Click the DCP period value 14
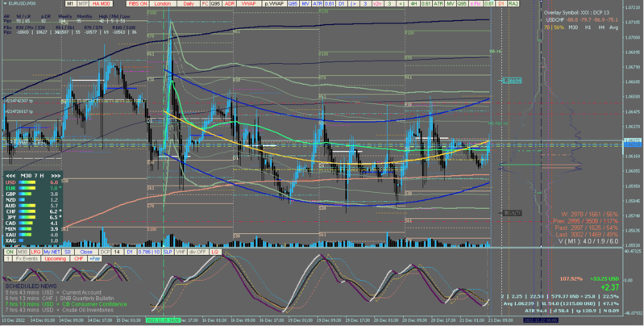644x326 pixels. pyautogui.click(x=117, y=252)
